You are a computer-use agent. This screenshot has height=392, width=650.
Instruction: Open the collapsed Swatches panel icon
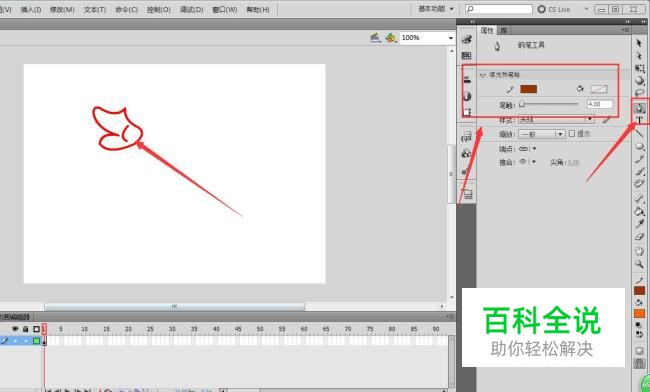(x=467, y=56)
